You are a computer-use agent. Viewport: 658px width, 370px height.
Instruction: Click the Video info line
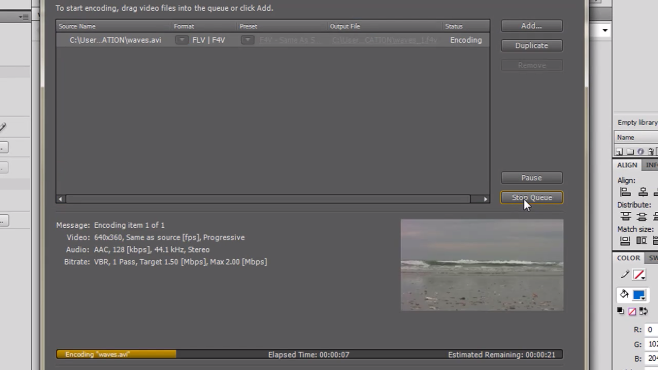(155, 237)
